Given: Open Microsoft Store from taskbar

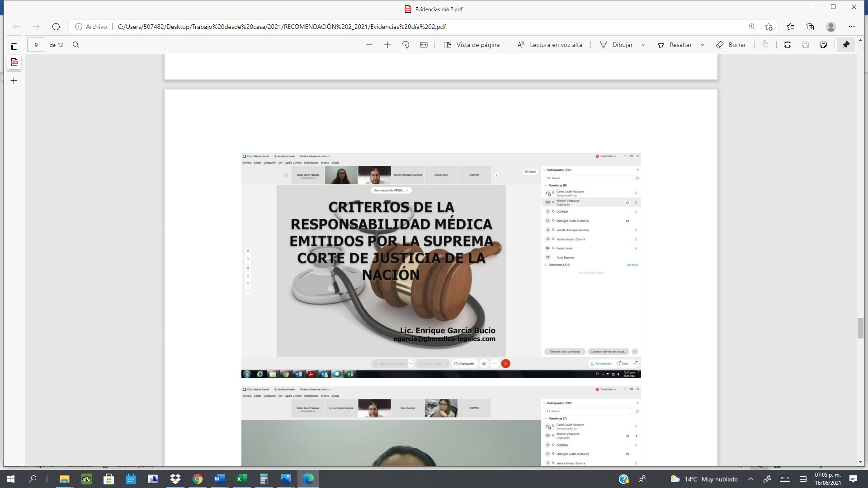Looking at the screenshot, I should pyautogui.click(x=108, y=479).
